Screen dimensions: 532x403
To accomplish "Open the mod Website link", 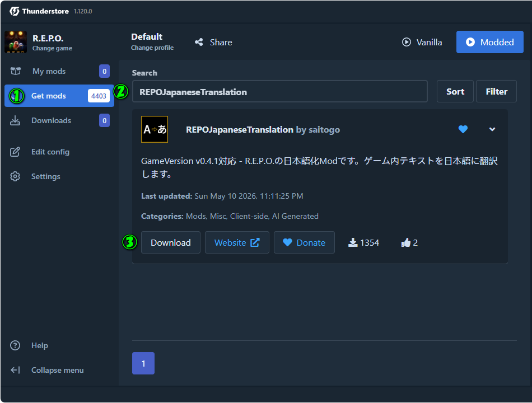I will (237, 242).
